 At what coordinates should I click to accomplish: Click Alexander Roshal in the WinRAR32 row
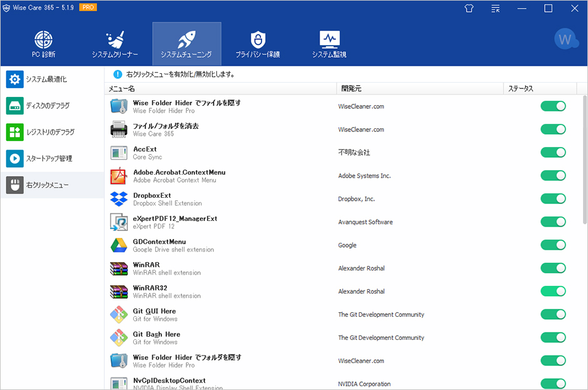click(x=362, y=291)
